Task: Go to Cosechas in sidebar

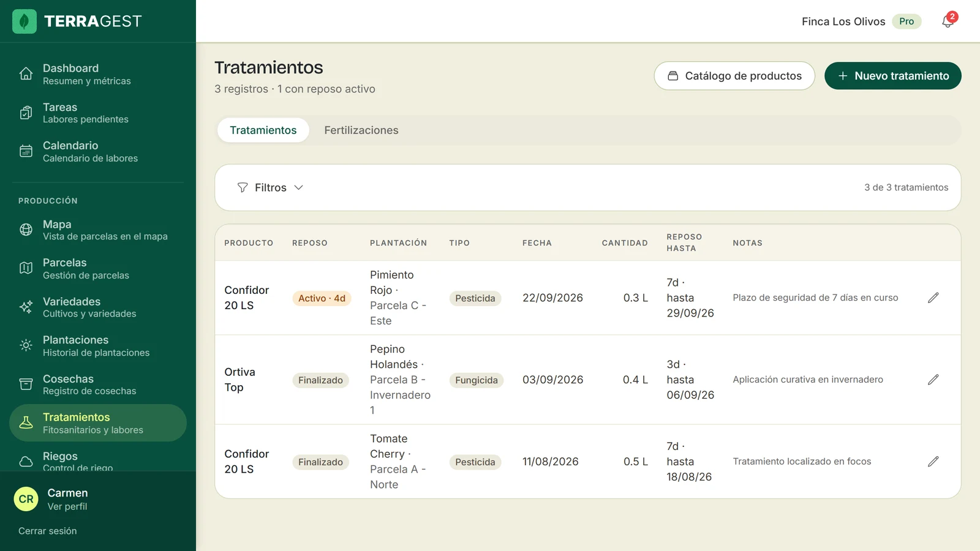Action: click(x=98, y=384)
